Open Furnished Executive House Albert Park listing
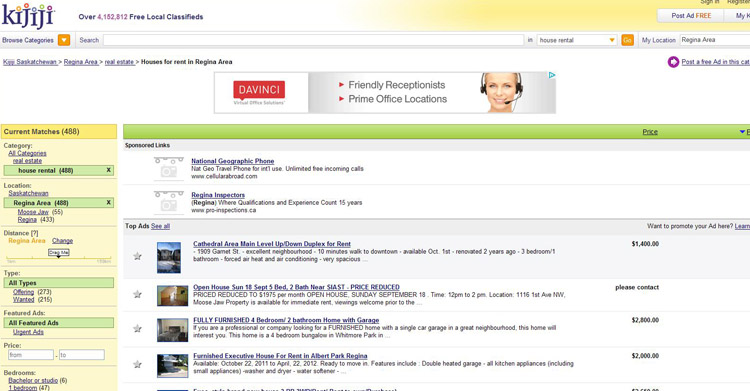 pyautogui.click(x=280, y=356)
